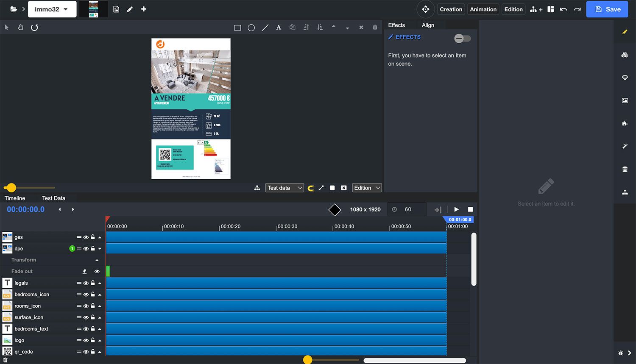Lock the logo layer
The image size is (636, 364).
(93, 340)
